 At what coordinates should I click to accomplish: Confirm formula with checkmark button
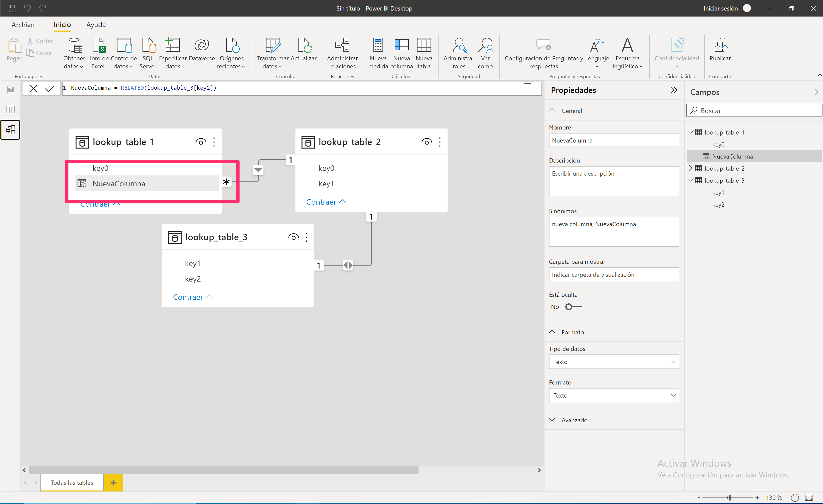click(x=50, y=88)
